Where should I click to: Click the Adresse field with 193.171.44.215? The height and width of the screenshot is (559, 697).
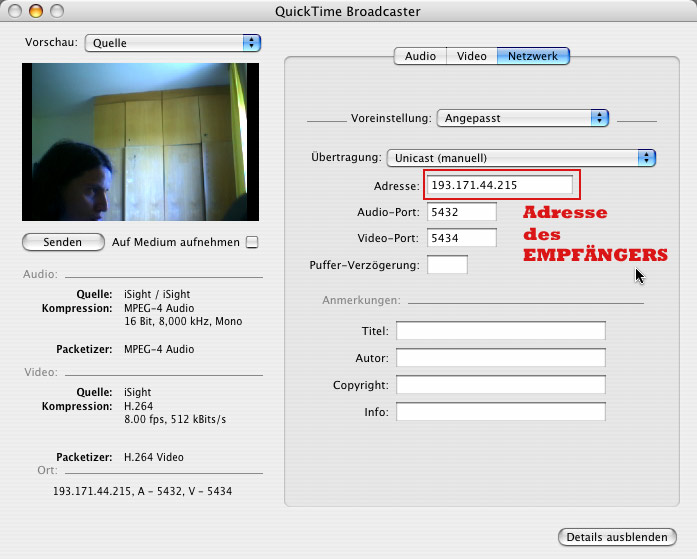click(x=500, y=185)
